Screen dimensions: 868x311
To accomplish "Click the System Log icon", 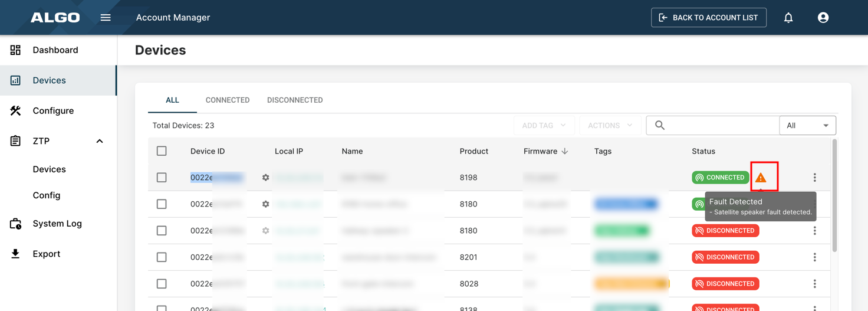I will [15, 224].
